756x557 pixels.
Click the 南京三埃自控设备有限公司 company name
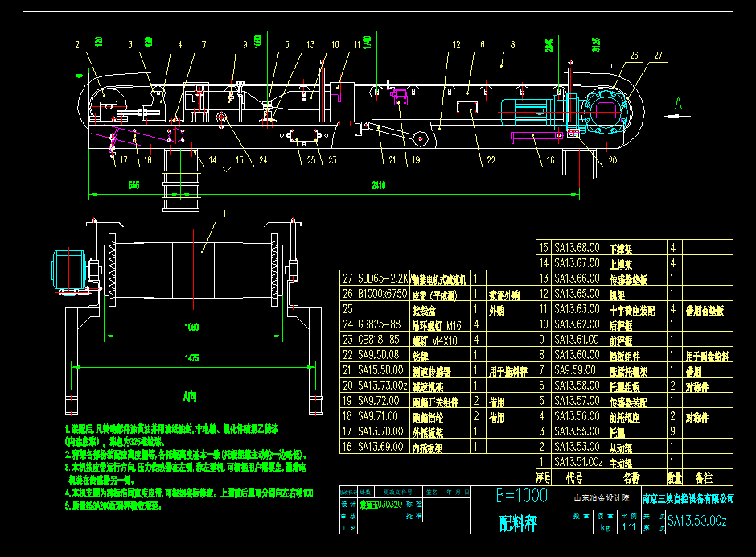[x=687, y=499]
